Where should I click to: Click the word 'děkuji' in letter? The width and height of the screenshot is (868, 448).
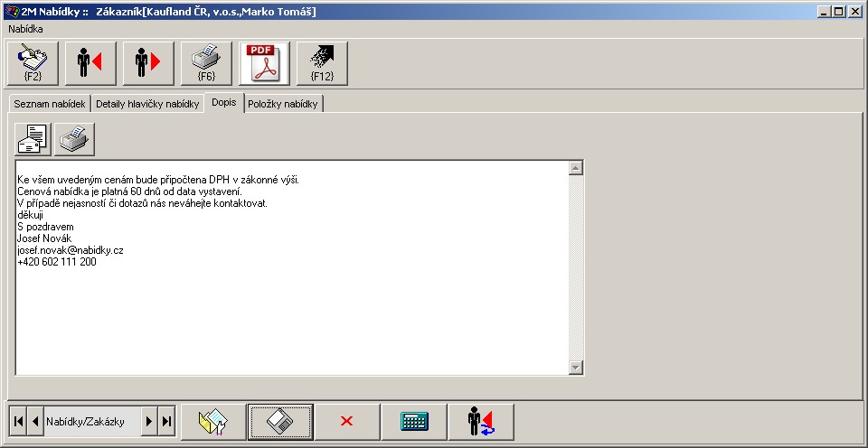coord(30,215)
